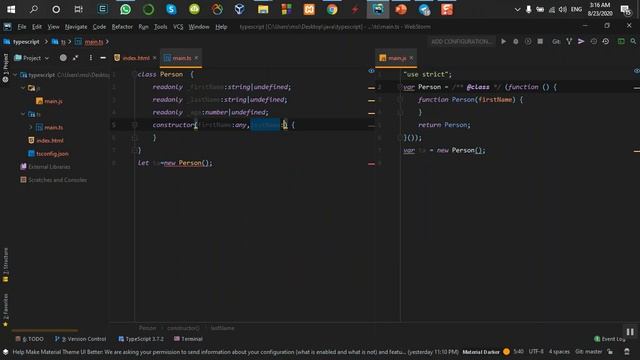Open WhatsApp from the taskbar
This screenshot has width=640, height=360.
click(x=125, y=9)
